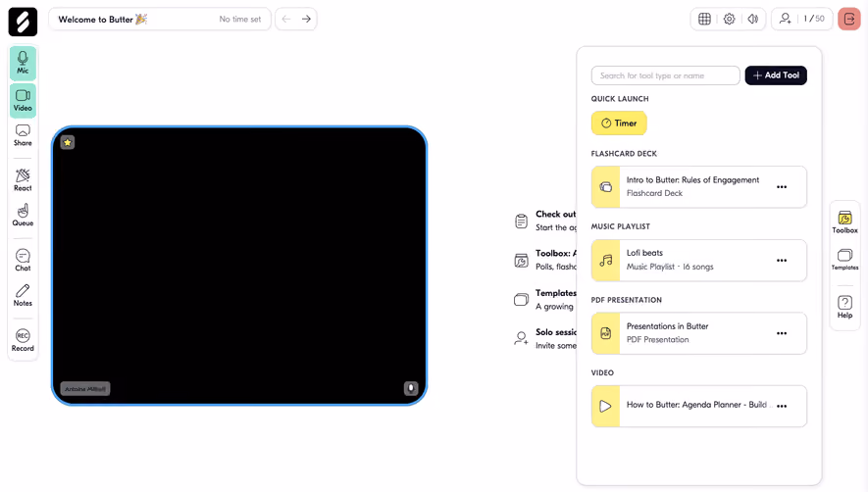This screenshot has width=868, height=492.
Task: Open settings gear icon
Action: point(729,19)
